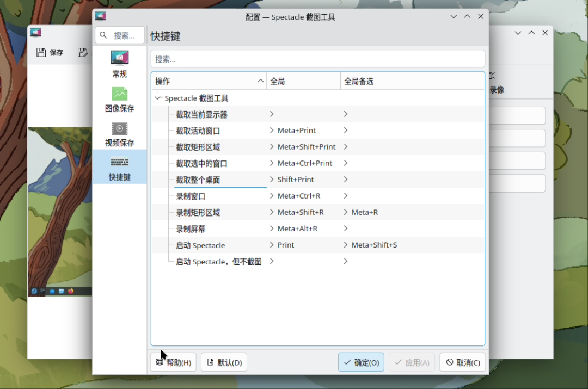Image resolution: width=588 pixels, height=389 pixels.
Task: Click the Spectacle icon in background window title
Action: coord(35,33)
